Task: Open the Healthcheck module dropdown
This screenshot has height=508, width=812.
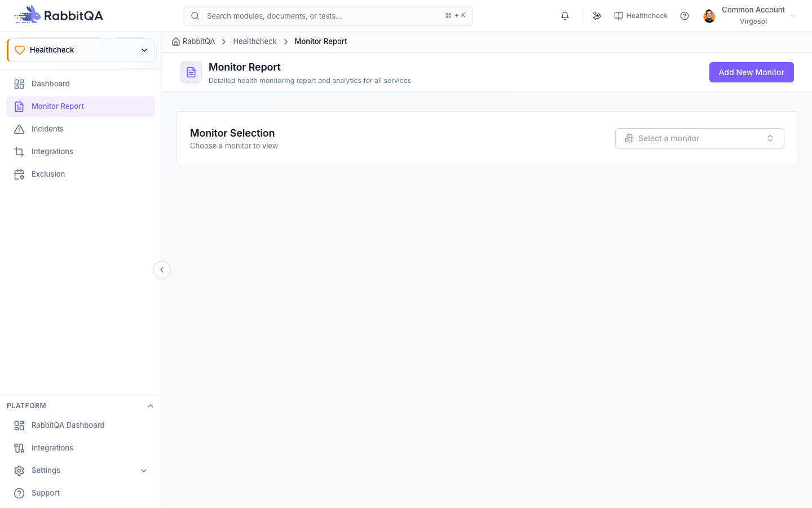Action: (81, 50)
